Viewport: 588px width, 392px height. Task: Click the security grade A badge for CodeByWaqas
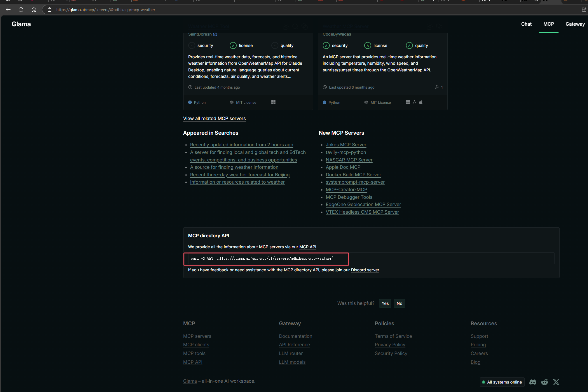point(326,45)
